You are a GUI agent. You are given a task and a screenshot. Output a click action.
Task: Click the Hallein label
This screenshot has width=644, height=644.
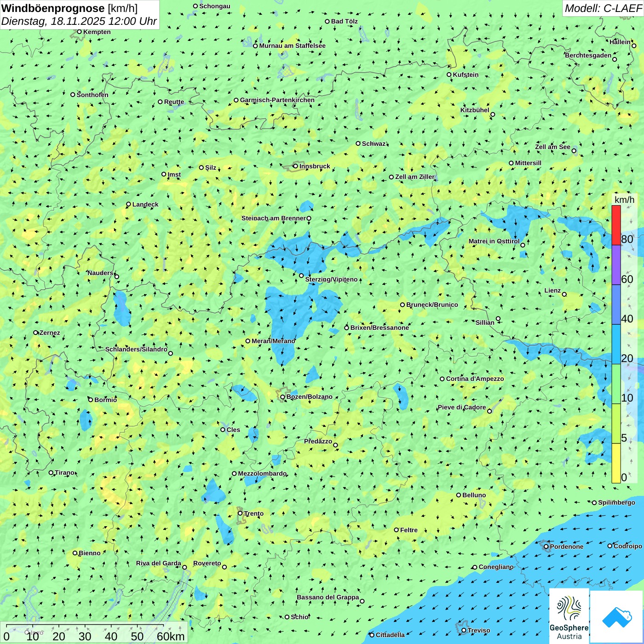click(x=620, y=42)
